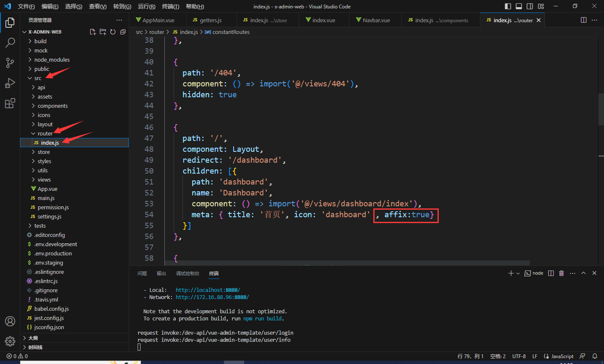Expand the 时间线 timeline section
The width and height of the screenshot is (604, 364).
(74, 347)
